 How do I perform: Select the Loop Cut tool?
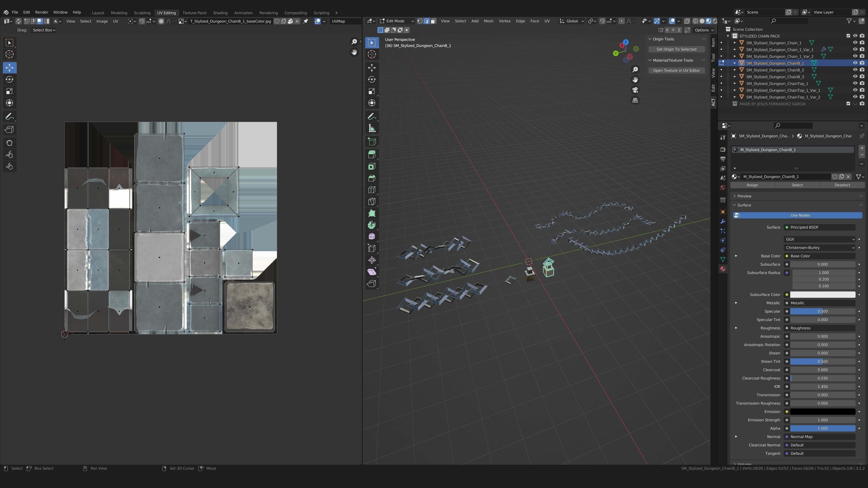tap(372, 190)
